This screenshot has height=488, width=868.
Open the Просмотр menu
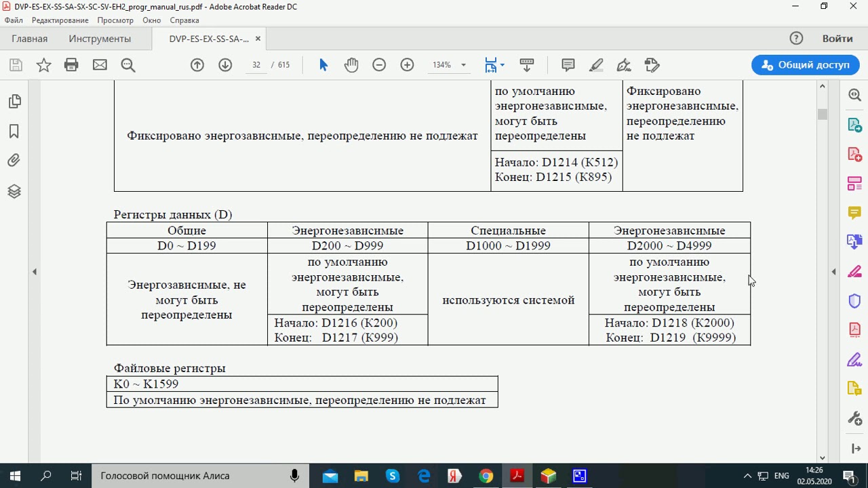(115, 20)
